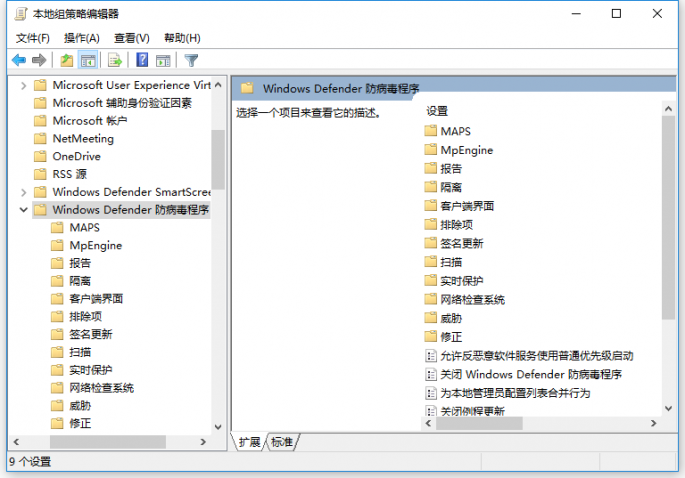Click the Forward arrow toolbar icon
This screenshot has width=685, height=478.
tap(39, 60)
